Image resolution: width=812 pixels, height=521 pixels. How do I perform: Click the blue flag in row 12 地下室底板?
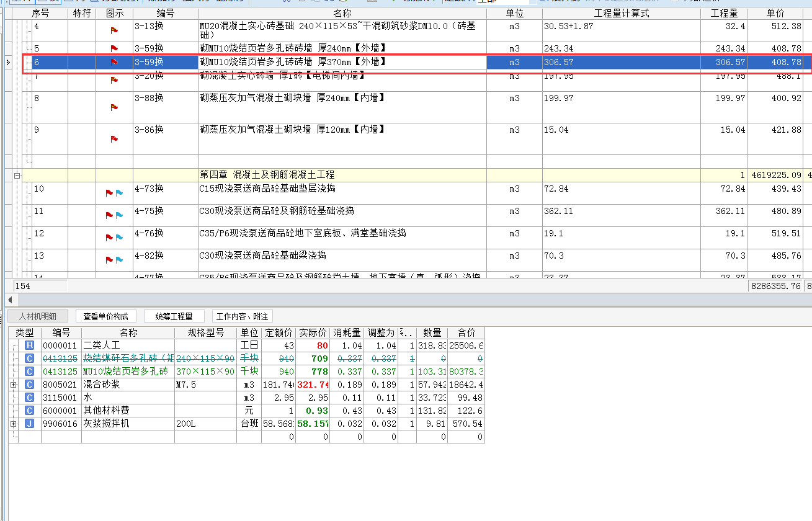point(119,238)
